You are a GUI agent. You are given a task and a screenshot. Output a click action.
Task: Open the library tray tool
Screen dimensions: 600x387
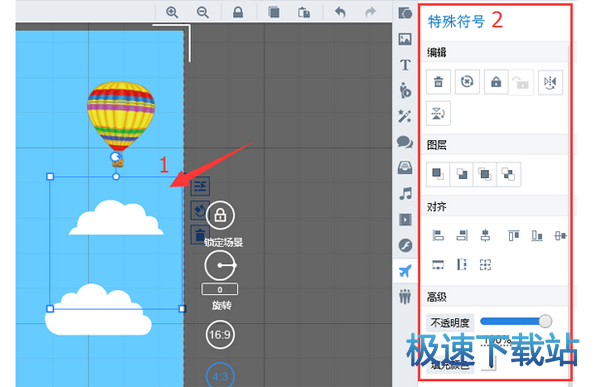pos(405,168)
